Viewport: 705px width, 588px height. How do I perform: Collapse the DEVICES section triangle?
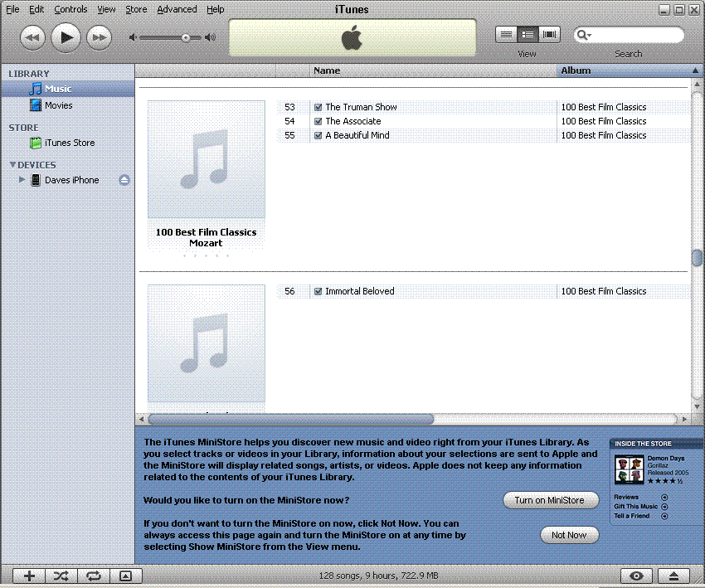pos(12,164)
